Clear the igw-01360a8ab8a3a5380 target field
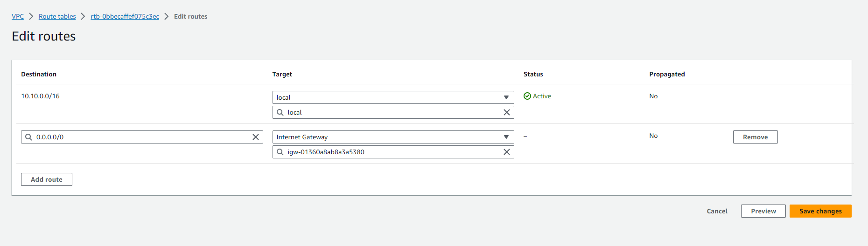The image size is (868, 246). pos(507,152)
